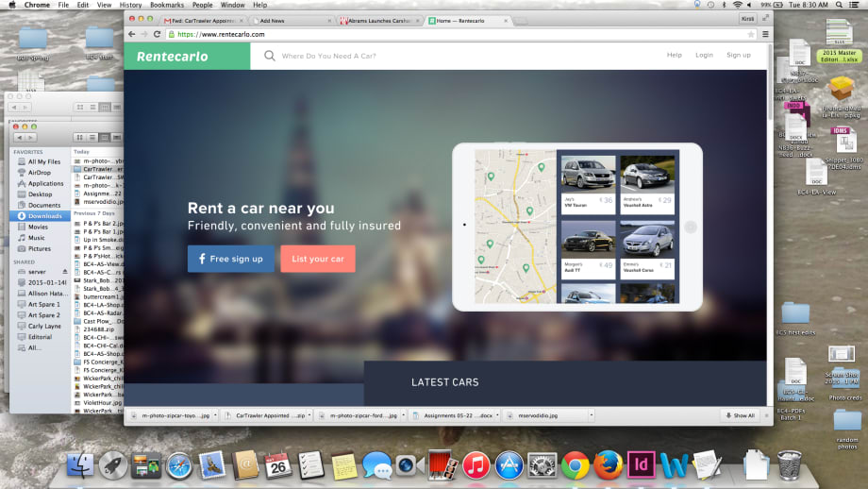Screen dimensions: 868x489
Task: Select the Home — Rentecarlo tab
Action: click(465, 21)
